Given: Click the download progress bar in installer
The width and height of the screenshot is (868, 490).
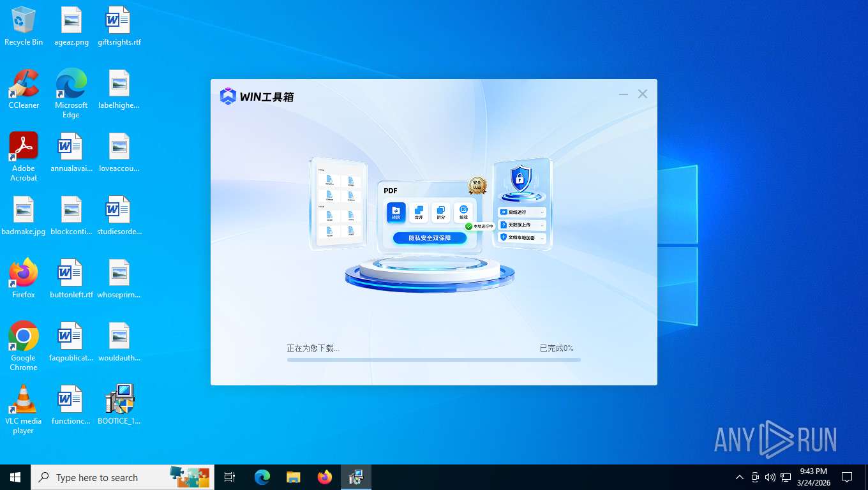Looking at the screenshot, I should click(x=434, y=360).
